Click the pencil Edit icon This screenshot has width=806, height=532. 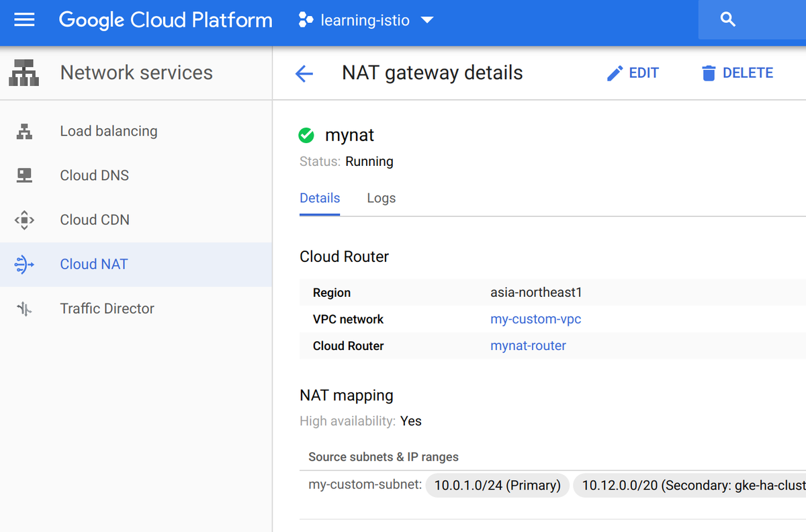click(x=615, y=73)
